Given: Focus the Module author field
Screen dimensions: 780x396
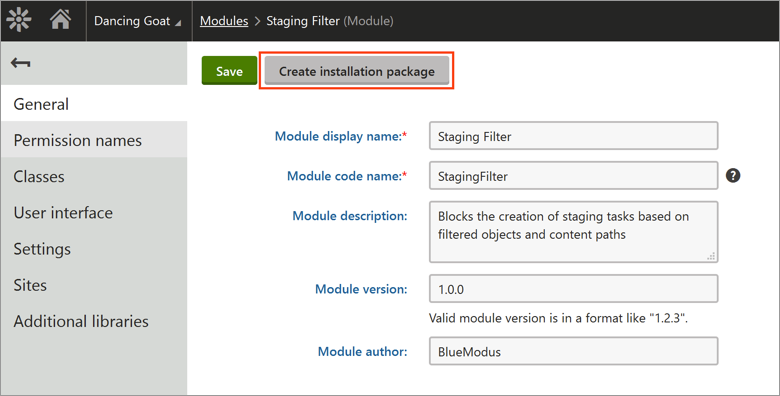Looking at the screenshot, I should [x=574, y=351].
